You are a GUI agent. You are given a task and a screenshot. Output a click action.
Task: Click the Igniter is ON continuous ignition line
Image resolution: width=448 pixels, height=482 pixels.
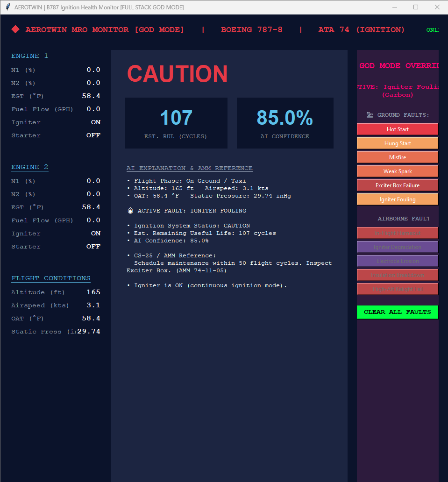pyautogui.click(x=206, y=285)
